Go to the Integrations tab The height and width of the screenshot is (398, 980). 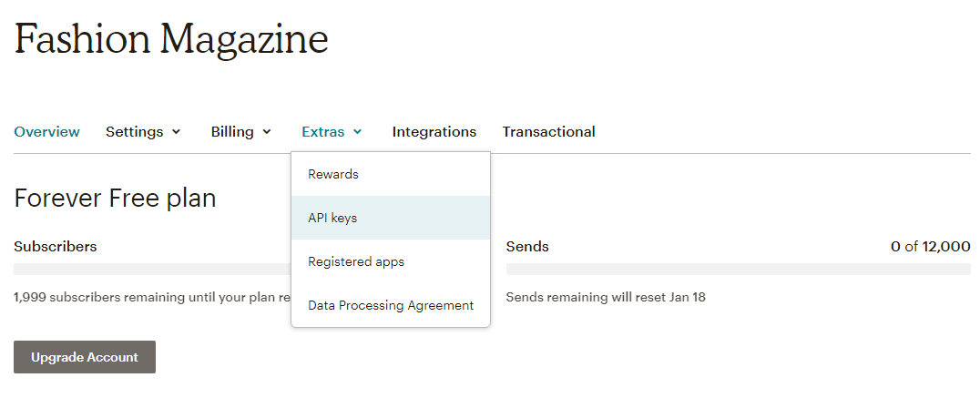[x=434, y=132]
